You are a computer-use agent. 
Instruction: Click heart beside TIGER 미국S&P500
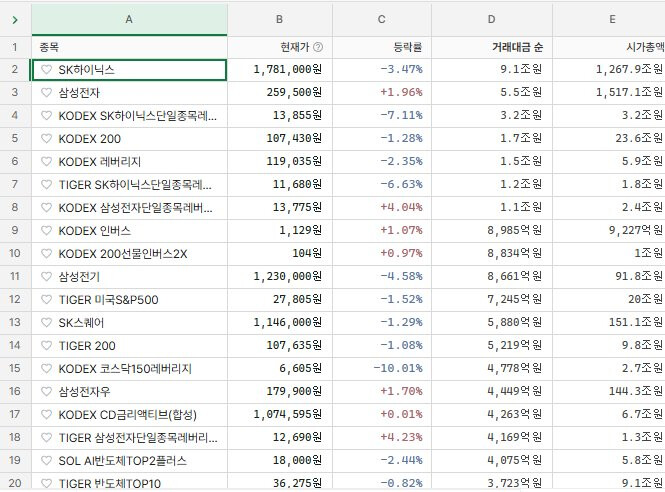(46, 299)
